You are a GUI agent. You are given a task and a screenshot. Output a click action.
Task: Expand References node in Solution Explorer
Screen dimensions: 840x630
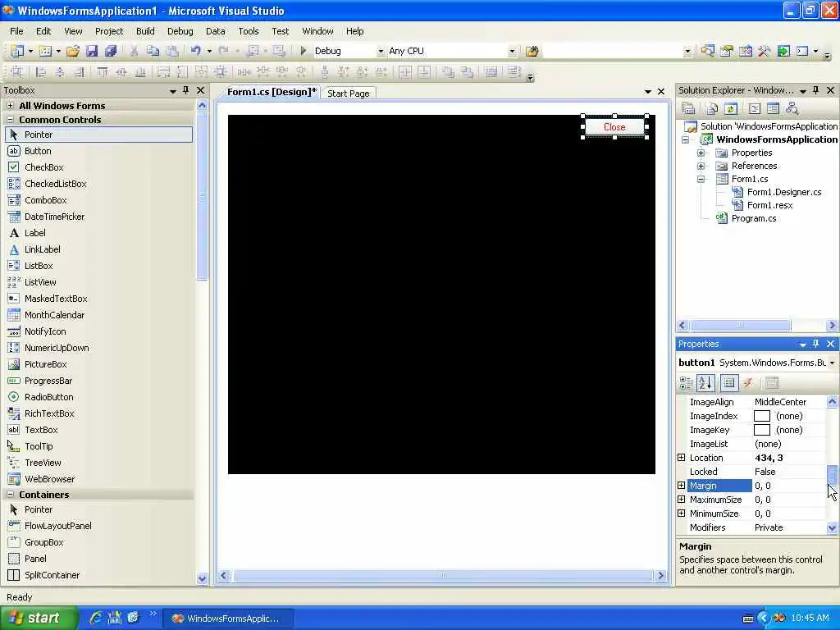pyautogui.click(x=701, y=166)
